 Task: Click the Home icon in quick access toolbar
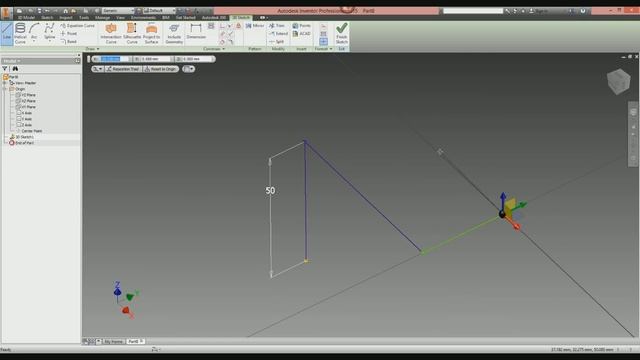point(65,11)
